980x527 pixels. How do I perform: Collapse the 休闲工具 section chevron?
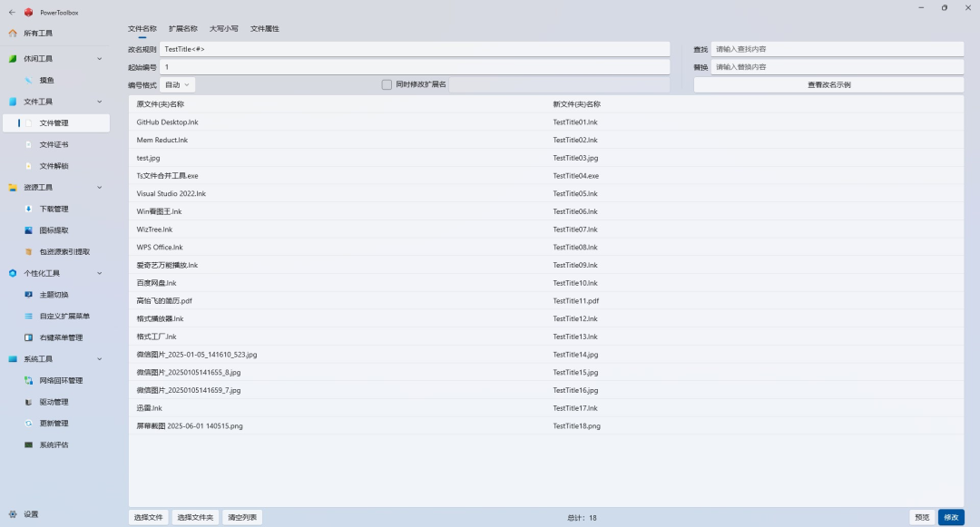point(100,59)
